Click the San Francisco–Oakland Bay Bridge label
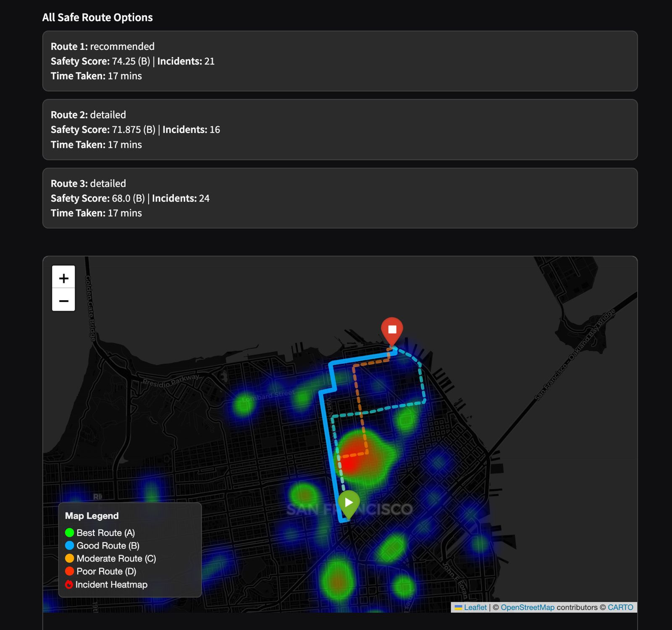Image resolution: width=672 pixels, height=630 pixels. (x=575, y=355)
